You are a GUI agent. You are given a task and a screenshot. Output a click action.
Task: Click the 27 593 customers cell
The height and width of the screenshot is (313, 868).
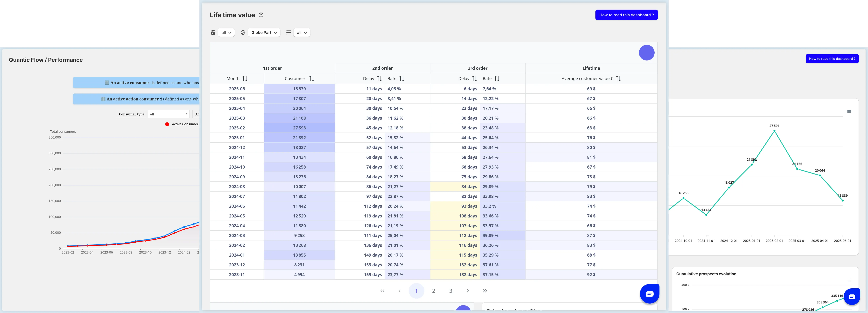(299, 128)
